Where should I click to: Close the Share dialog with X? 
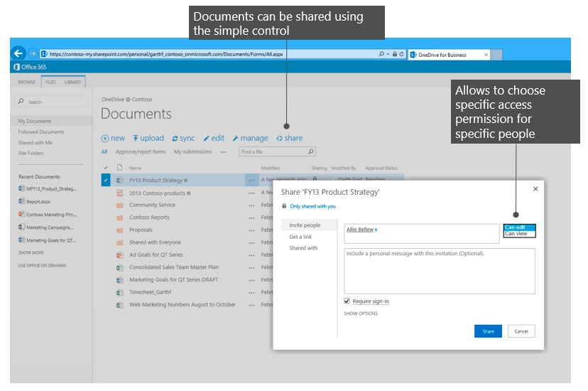pyautogui.click(x=535, y=188)
